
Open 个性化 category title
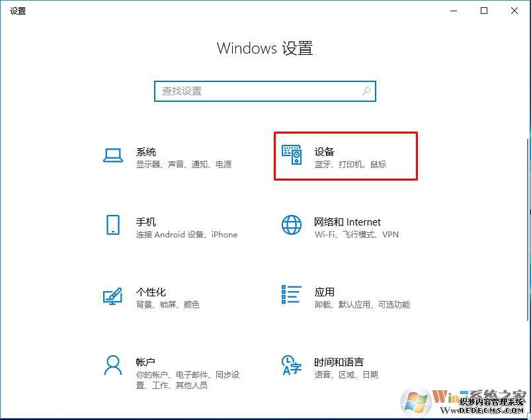tap(151, 292)
